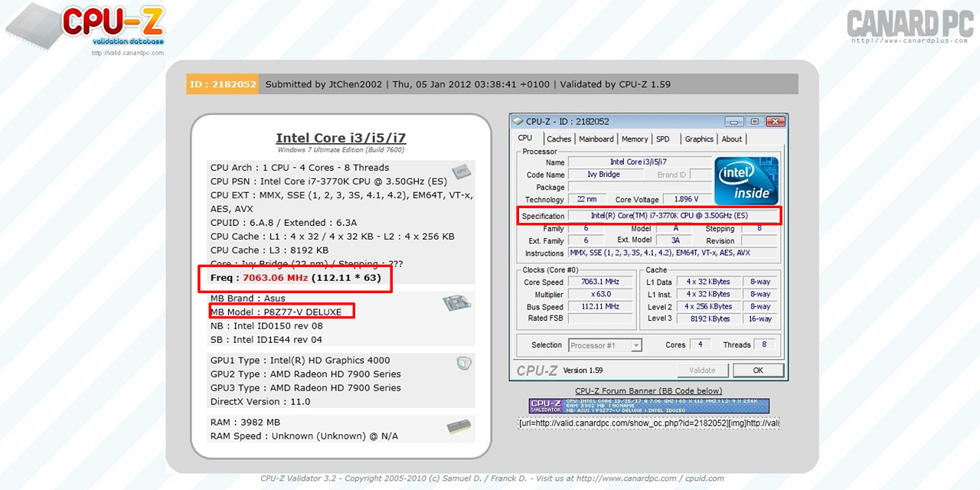
Task: Switch to the Caches tab
Action: (x=558, y=139)
